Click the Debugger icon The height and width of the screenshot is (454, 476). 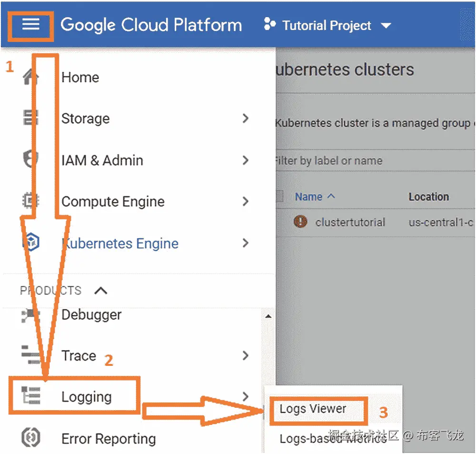30,316
